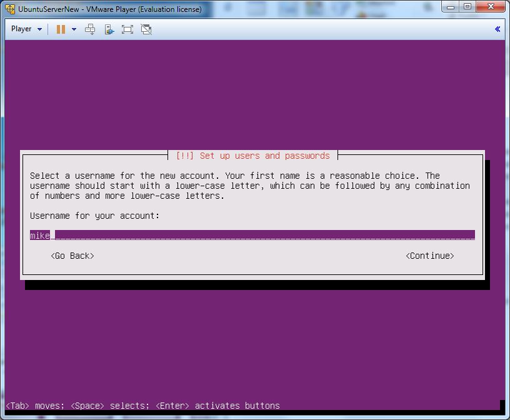Viewport: 510px width, 420px height.
Task: Click the VMware Player title bar icon
Action: point(10,9)
